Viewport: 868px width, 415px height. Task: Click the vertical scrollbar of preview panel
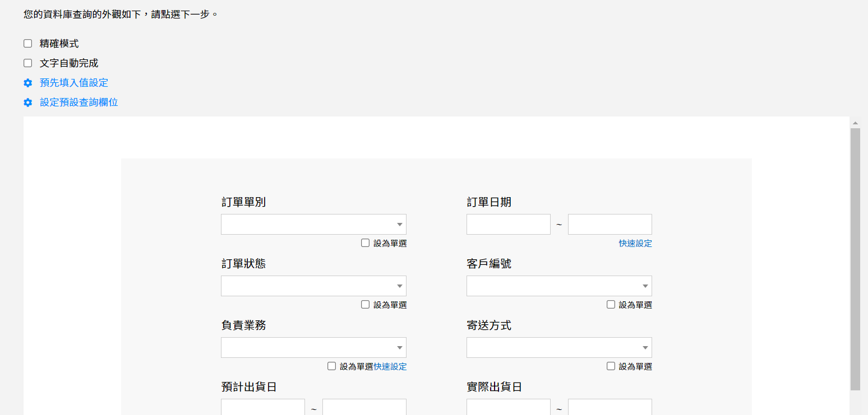click(855, 258)
